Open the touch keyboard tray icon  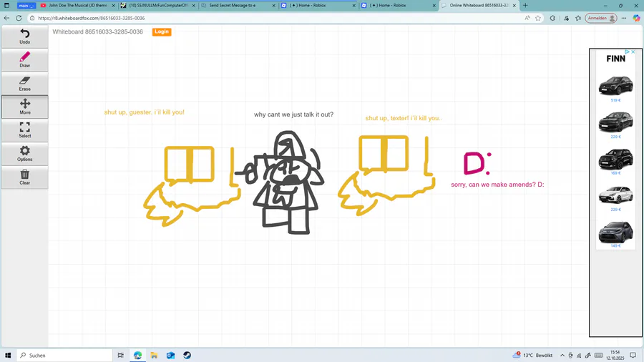tap(598, 356)
